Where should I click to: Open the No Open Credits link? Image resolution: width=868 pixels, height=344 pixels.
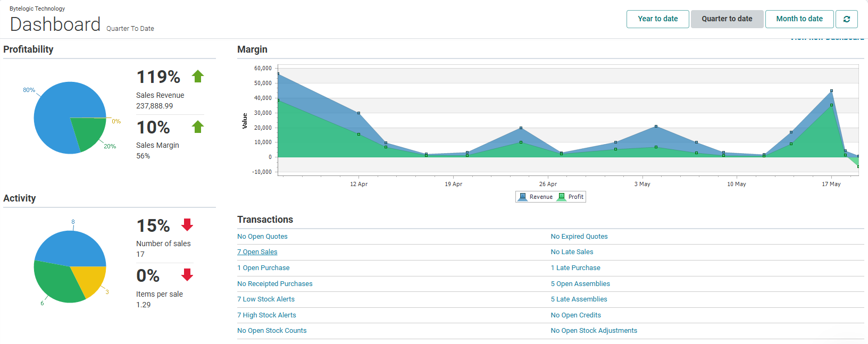575,315
